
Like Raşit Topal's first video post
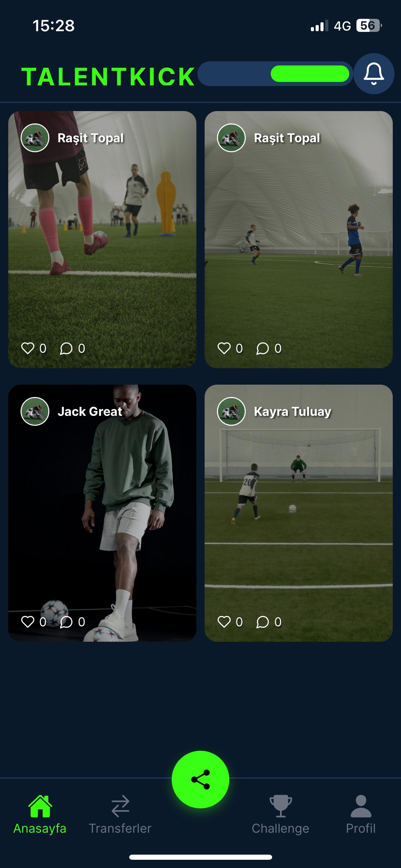(28, 348)
